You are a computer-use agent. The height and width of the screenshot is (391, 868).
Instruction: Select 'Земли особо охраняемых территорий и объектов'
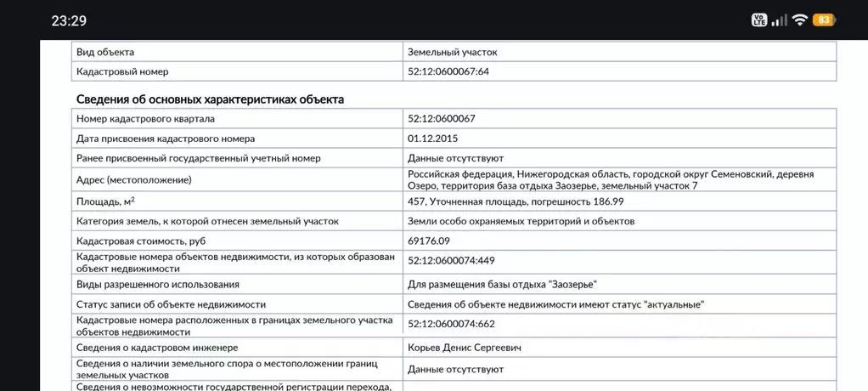tap(521, 222)
